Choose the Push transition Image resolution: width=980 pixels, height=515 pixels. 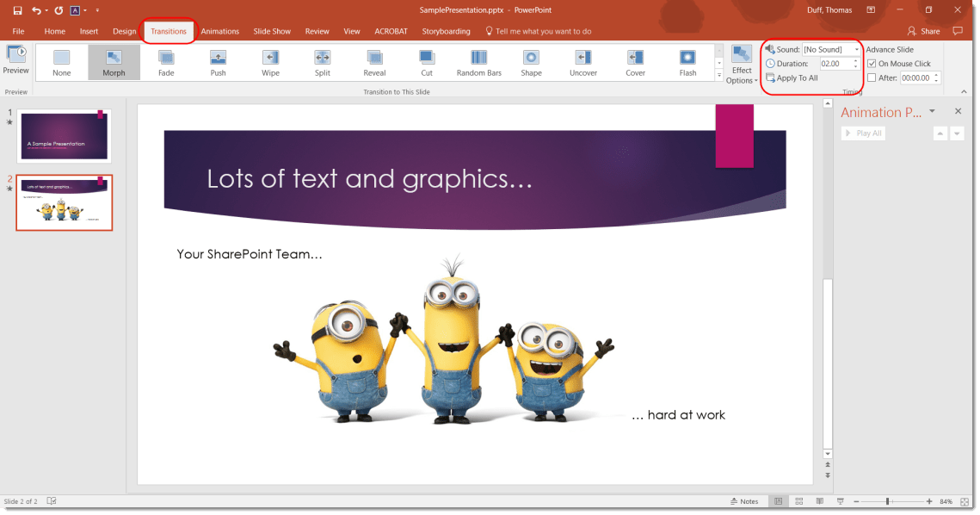(218, 62)
